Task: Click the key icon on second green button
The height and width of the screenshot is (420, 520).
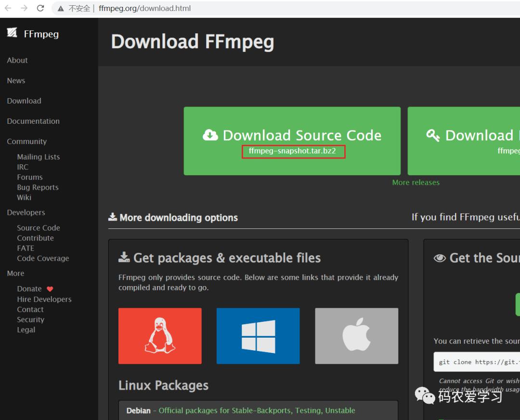Action: click(x=433, y=135)
